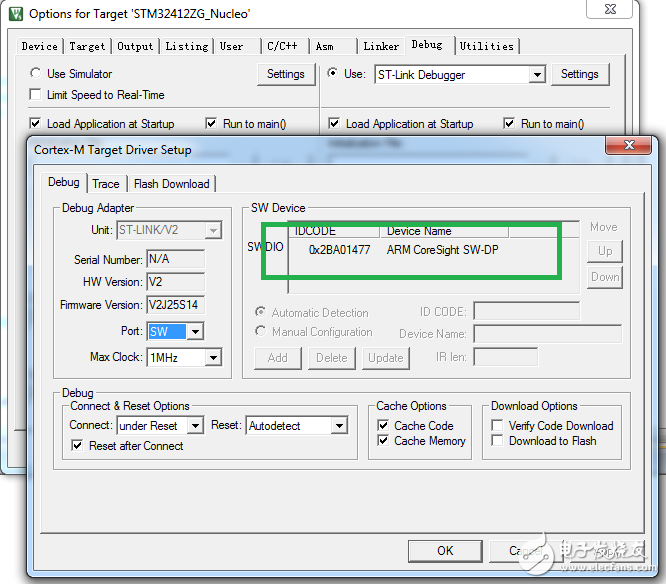Uncheck the Cache Memory option

pyautogui.click(x=383, y=440)
